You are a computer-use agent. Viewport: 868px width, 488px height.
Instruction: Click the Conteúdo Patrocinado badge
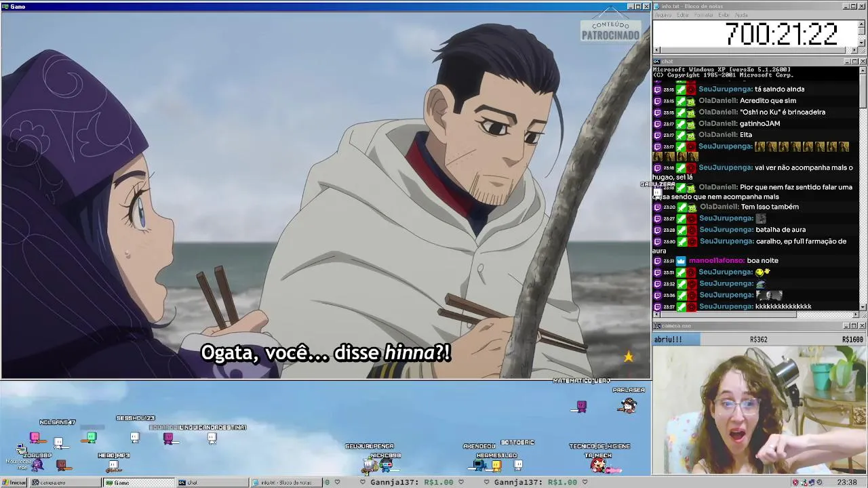[610, 30]
